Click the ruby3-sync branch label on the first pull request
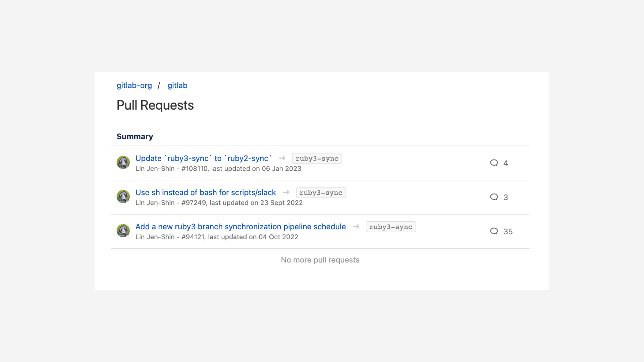 point(317,158)
